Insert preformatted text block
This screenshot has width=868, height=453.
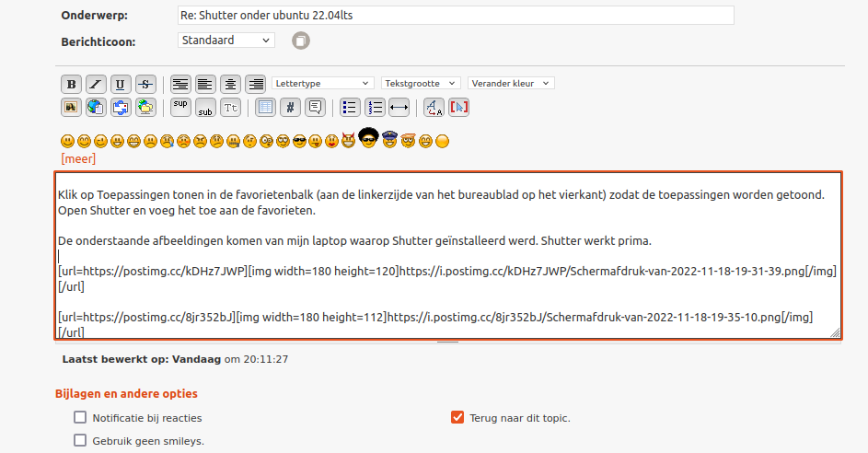[x=179, y=84]
